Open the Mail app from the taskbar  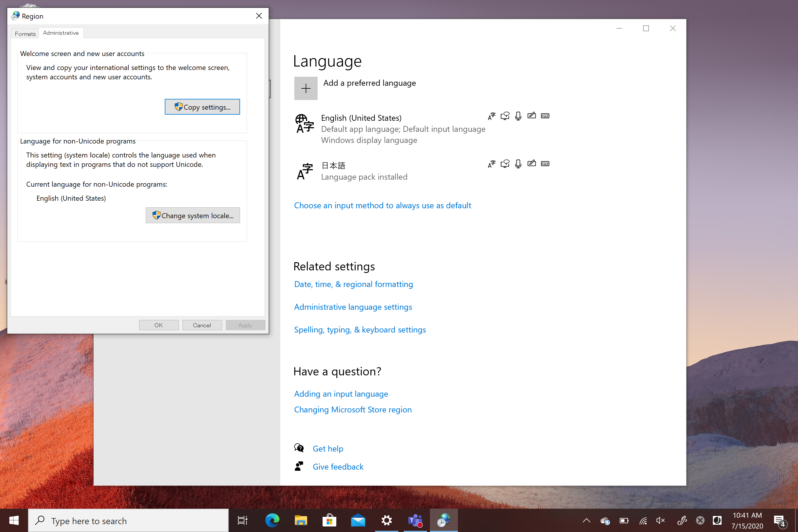pos(358,520)
